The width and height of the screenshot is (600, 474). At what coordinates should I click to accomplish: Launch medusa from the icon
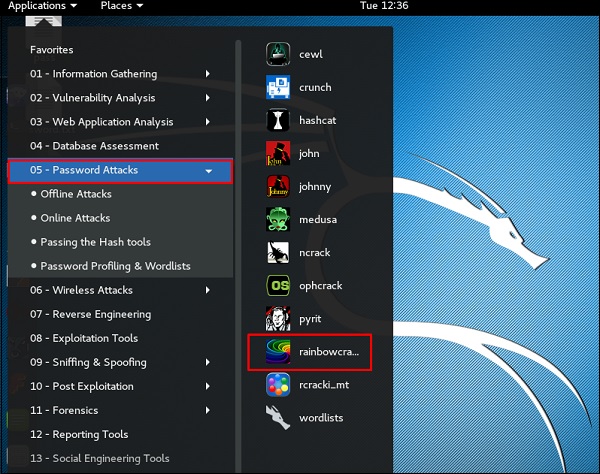coord(277,220)
